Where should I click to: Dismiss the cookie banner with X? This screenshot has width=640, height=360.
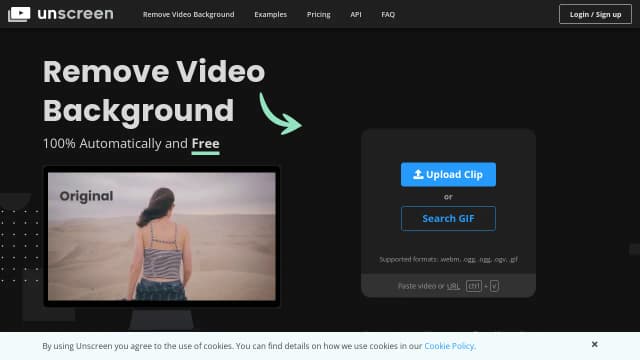tap(595, 344)
